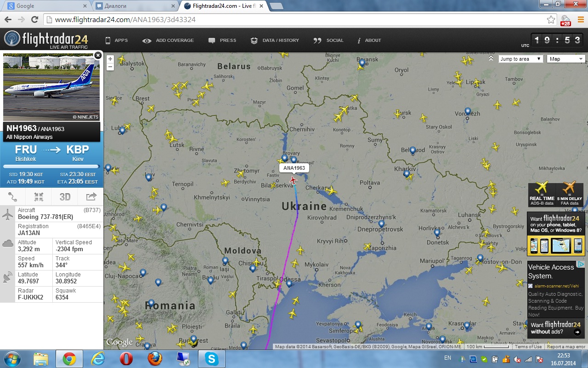The height and width of the screenshot is (368, 588).
Task: Zoom out the map with minus
Action: pos(110,67)
